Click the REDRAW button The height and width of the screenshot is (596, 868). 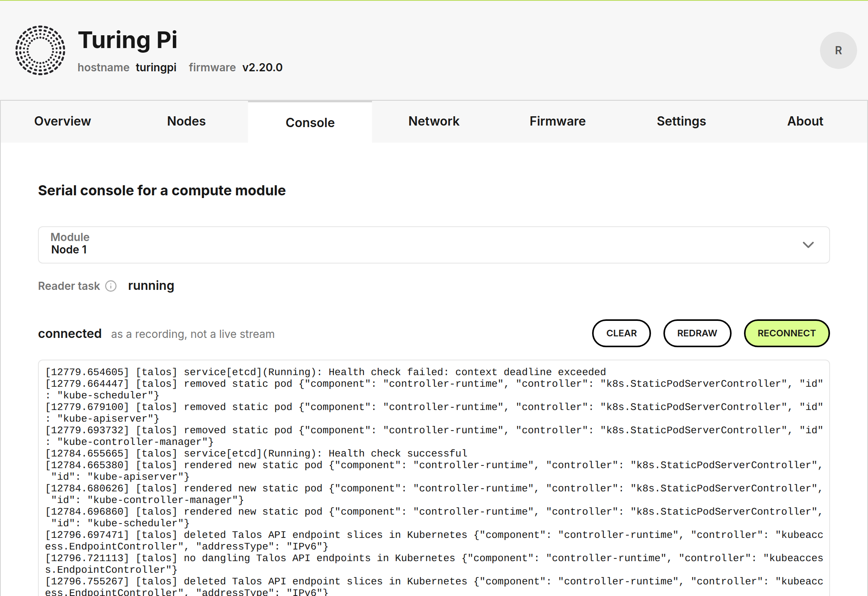pos(697,333)
